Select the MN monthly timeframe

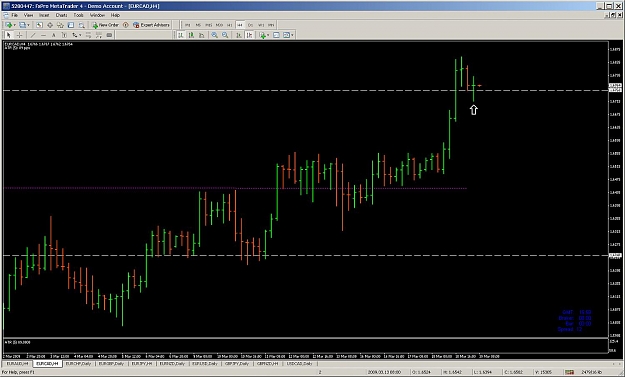click(x=271, y=25)
